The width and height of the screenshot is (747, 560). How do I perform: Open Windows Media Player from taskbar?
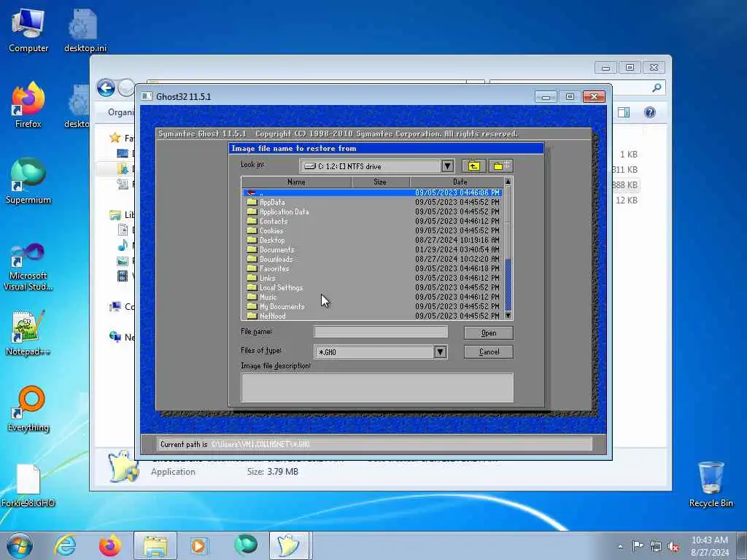coord(198,545)
